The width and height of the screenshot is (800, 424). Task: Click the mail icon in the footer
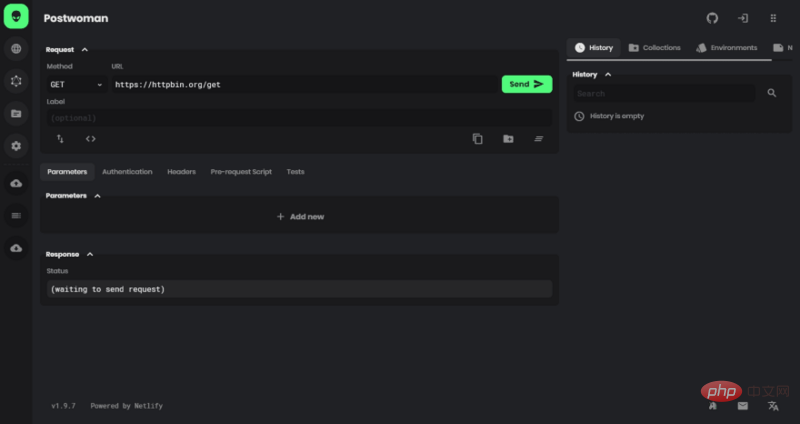tap(743, 406)
